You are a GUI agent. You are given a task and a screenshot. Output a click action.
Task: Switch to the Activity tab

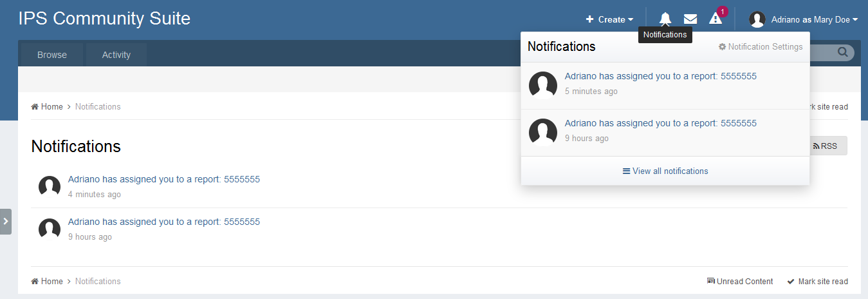pyautogui.click(x=116, y=55)
